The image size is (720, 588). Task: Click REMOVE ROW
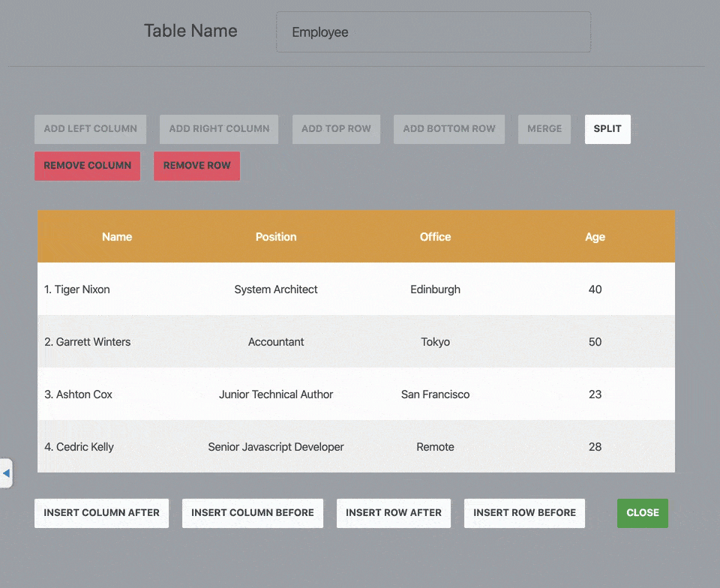click(196, 166)
